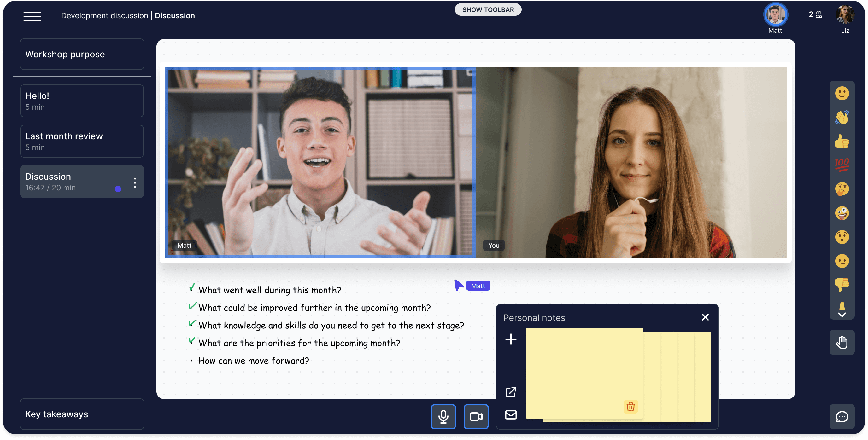This screenshot has height=440, width=868.
Task: Raise your hand with the hand icon
Action: pos(842,342)
